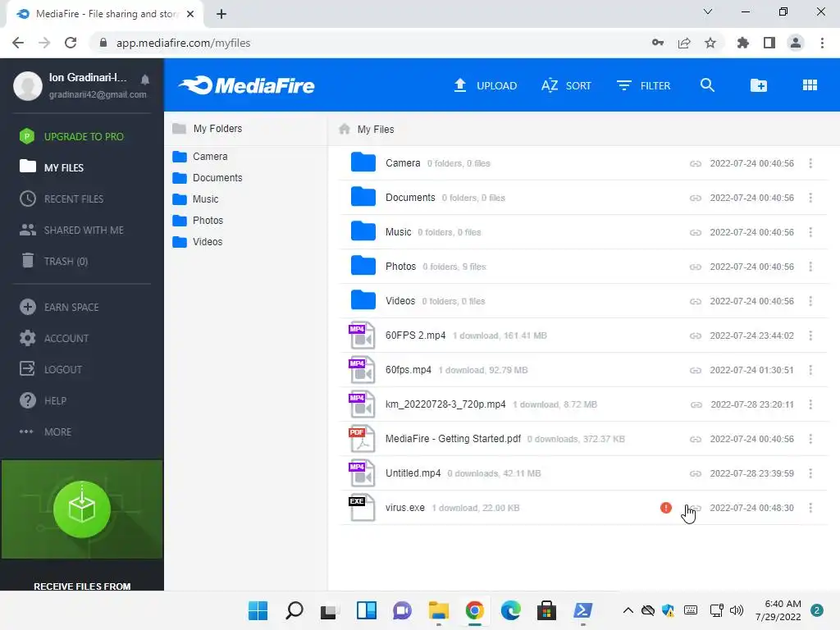
Task: Click Logout in sidebar
Action: coord(51,369)
